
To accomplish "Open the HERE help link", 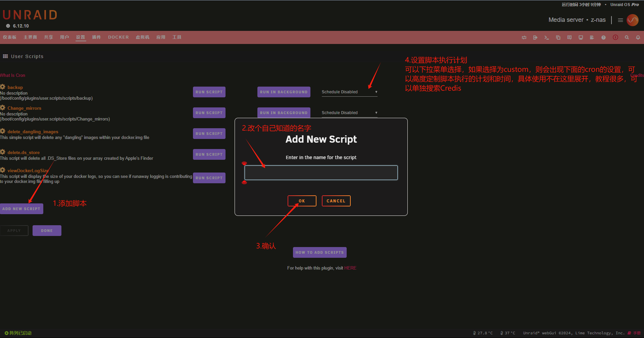I will click(x=350, y=268).
